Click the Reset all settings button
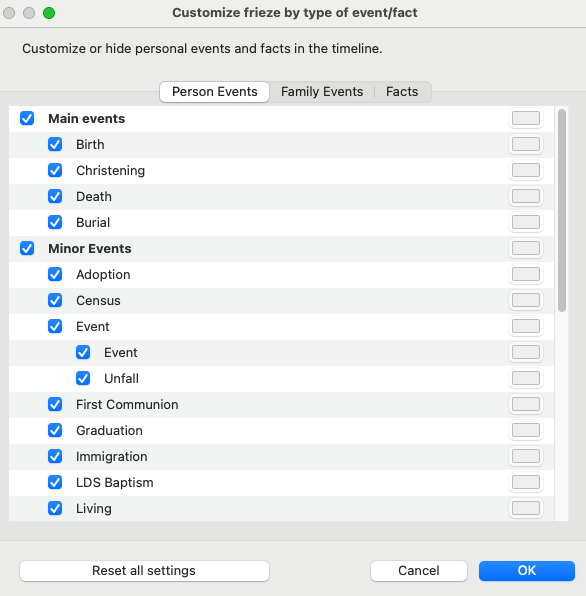The image size is (586, 596). (144, 571)
